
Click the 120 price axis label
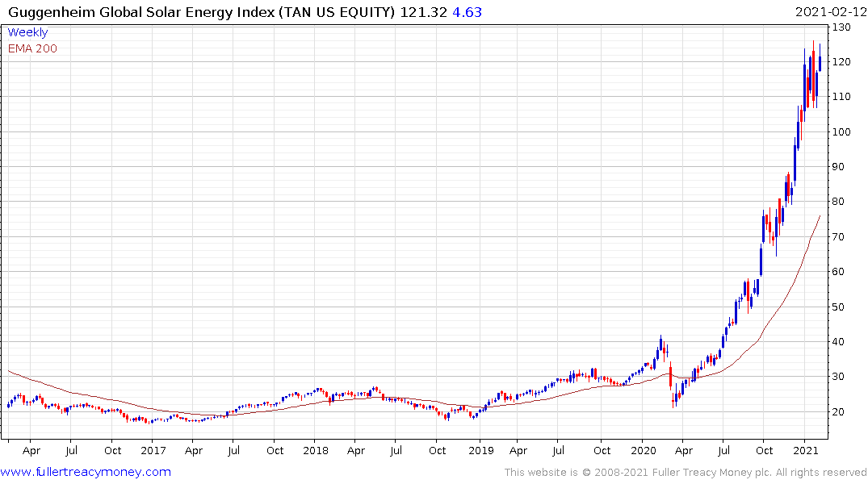(x=841, y=62)
